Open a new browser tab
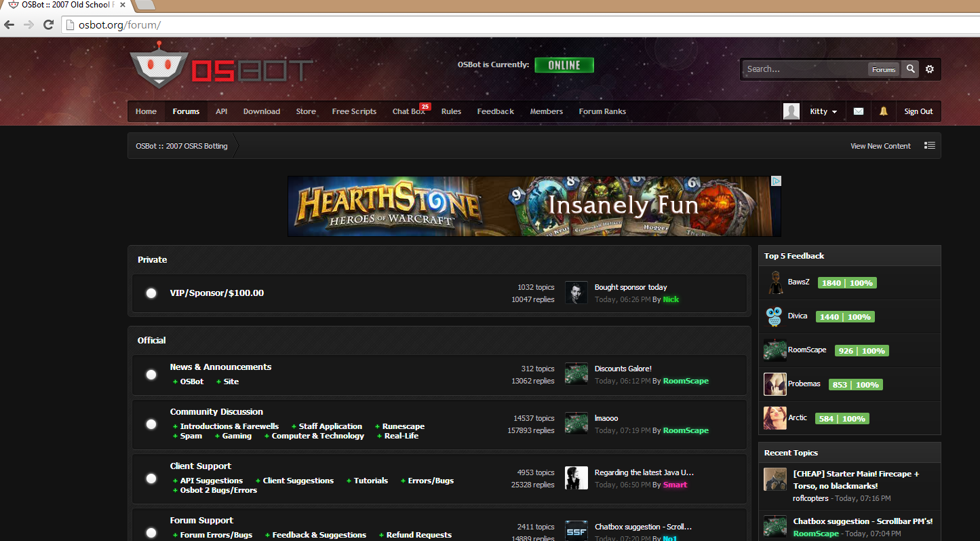The width and height of the screenshot is (980, 541). [x=145, y=5]
